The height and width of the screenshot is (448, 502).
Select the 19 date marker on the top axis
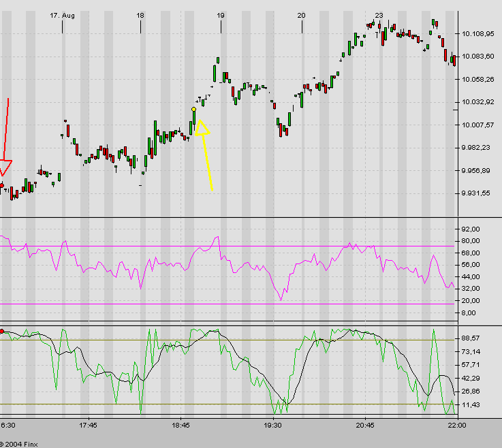(221, 14)
